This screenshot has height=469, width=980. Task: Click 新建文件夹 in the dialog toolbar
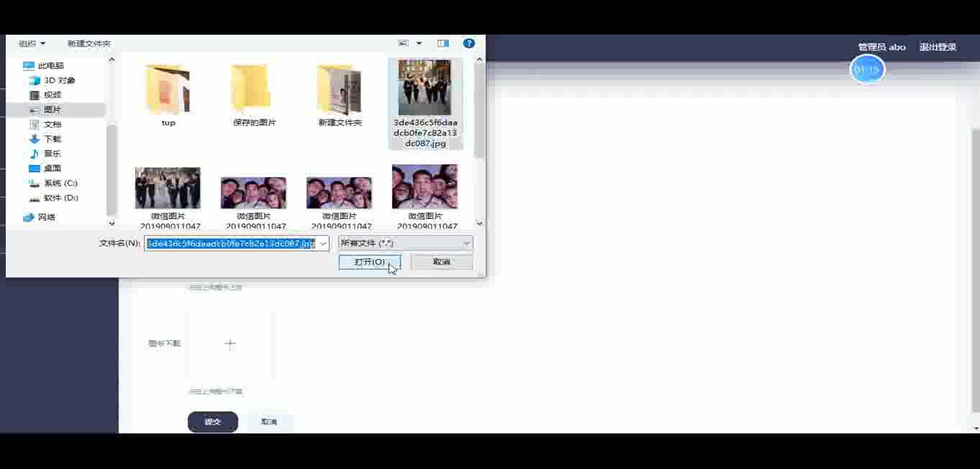tap(89, 44)
